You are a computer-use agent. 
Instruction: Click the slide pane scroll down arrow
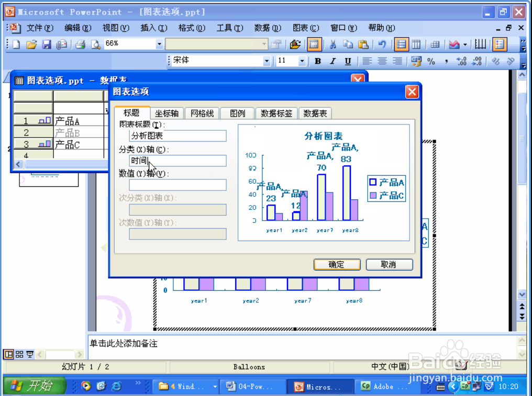point(522,295)
